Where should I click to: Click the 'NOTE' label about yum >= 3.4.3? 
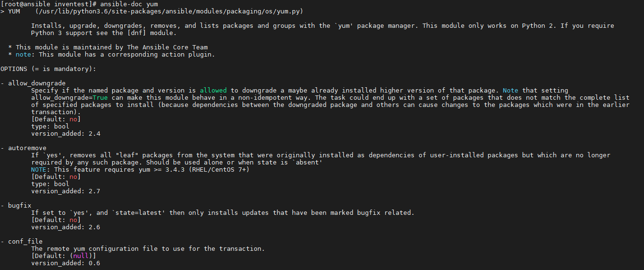point(39,170)
